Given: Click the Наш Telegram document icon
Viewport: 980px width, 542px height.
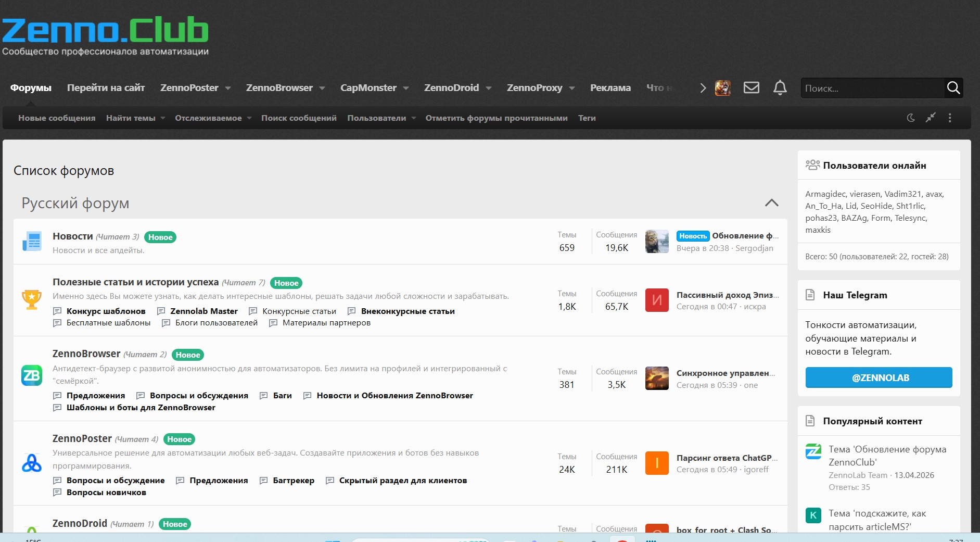Looking at the screenshot, I should pos(810,295).
